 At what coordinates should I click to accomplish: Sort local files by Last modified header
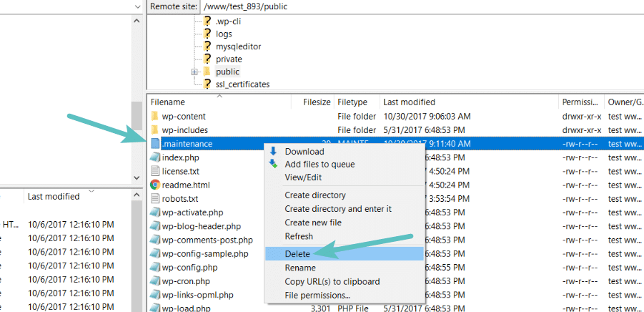pos(53,197)
